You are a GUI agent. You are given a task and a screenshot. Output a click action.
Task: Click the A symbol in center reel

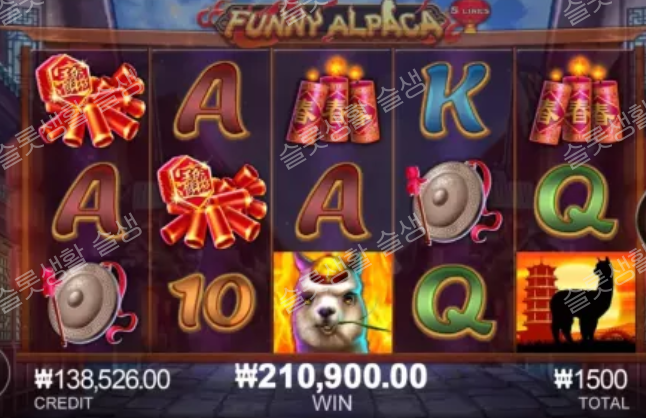tap(333, 202)
